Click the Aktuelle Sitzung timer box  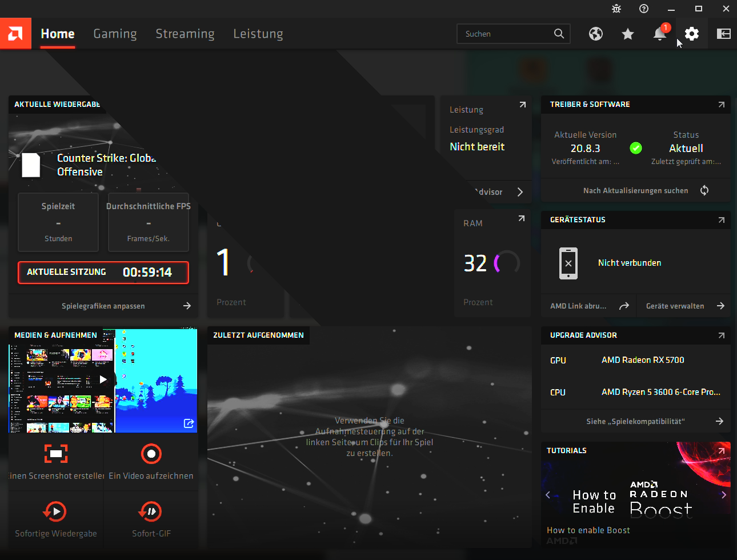tap(103, 273)
